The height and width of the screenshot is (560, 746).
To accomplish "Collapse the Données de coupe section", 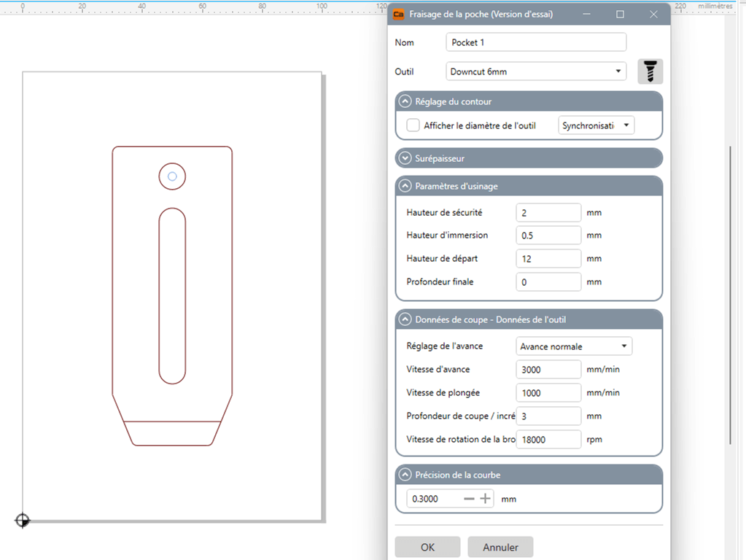I will (x=405, y=319).
